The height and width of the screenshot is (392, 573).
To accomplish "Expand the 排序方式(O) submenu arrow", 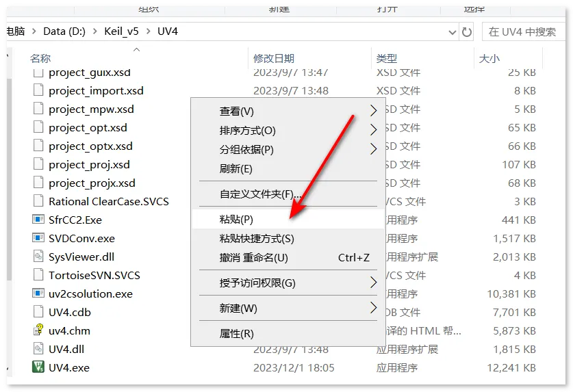I will (373, 130).
